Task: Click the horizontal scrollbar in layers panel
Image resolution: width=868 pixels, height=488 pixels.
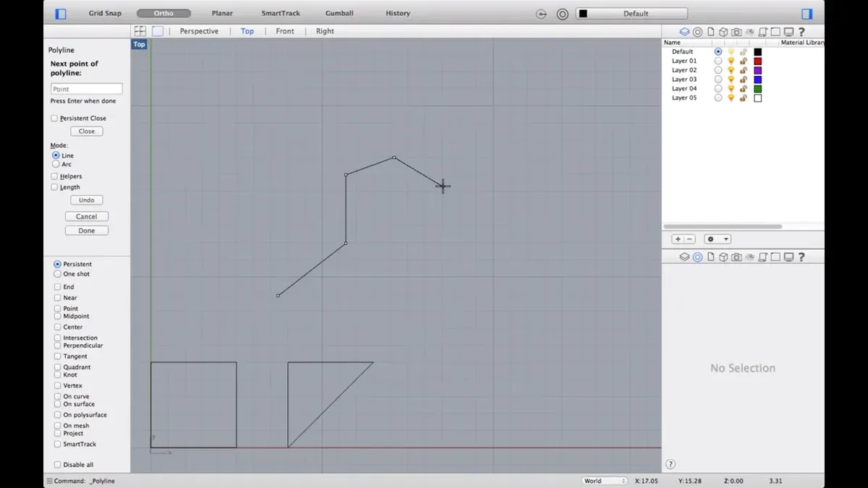Action: coord(723,226)
